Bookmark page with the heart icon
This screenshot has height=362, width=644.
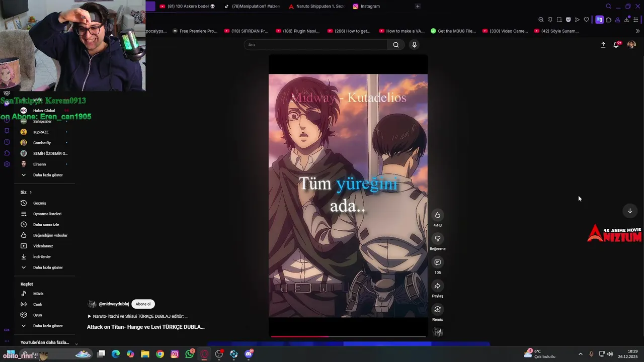(x=586, y=20)
